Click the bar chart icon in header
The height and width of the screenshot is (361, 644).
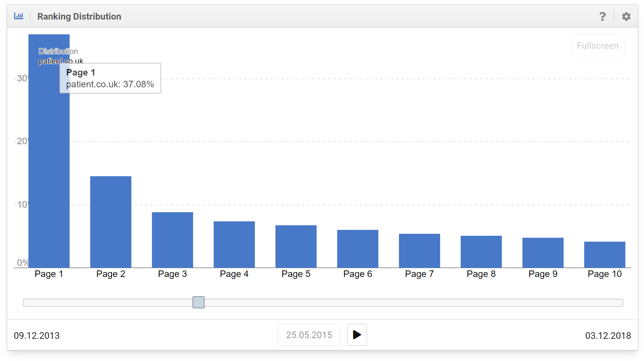pyautogui.click(x=19, y=16)
